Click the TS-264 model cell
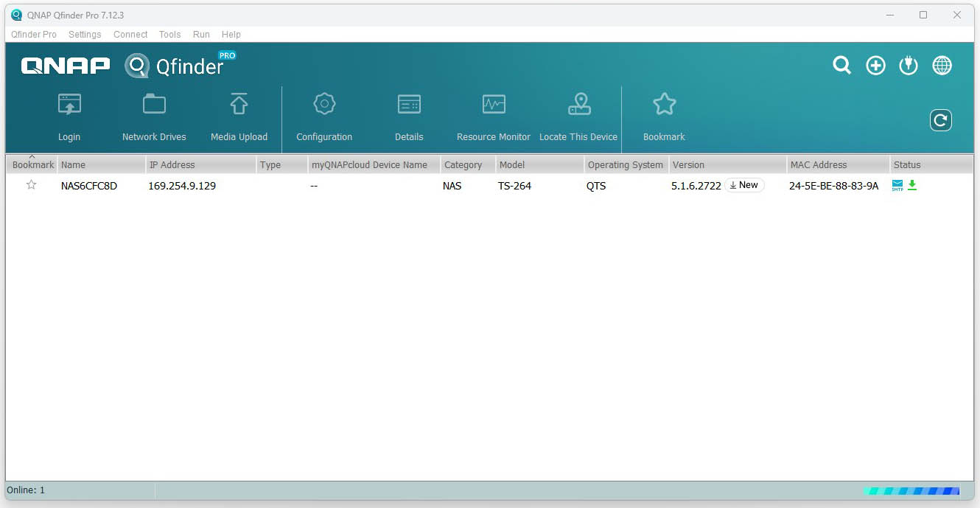The width and height of the screenshot is (980, 508). (514, 186)
